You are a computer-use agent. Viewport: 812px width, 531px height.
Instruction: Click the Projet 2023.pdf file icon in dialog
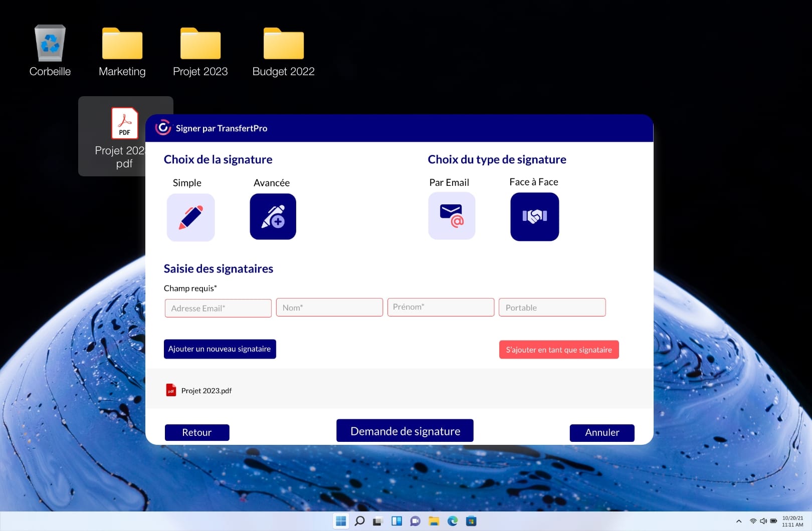(x=171, y=390)
